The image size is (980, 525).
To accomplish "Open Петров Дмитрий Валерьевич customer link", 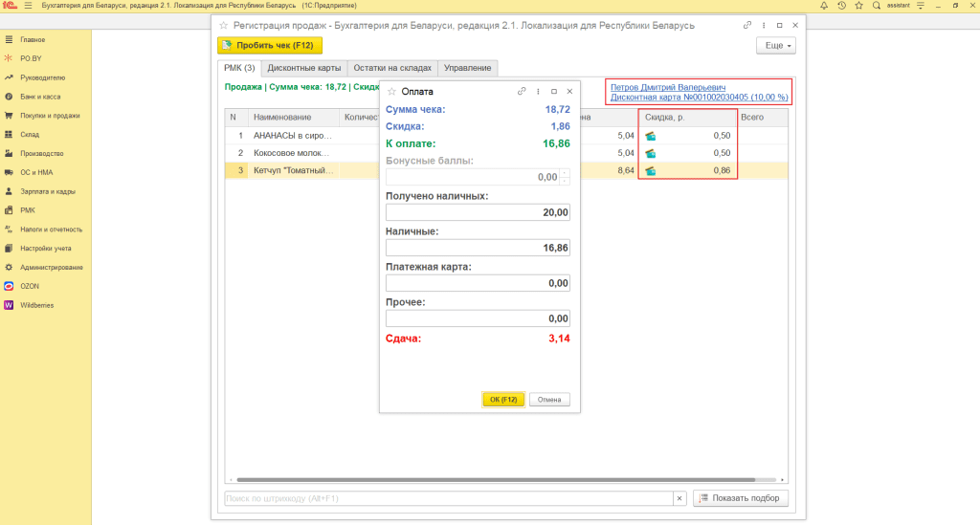I will pyautogui.click(x=665, y=87).
